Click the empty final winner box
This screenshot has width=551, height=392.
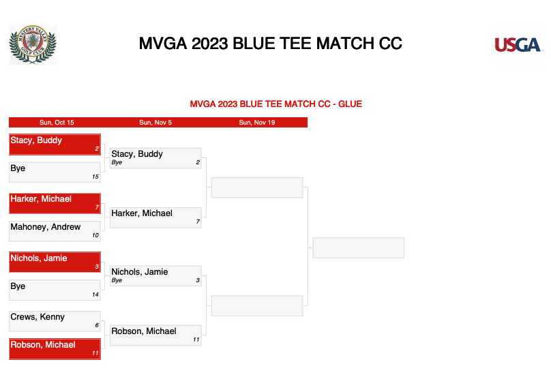[x=359, y=247]
